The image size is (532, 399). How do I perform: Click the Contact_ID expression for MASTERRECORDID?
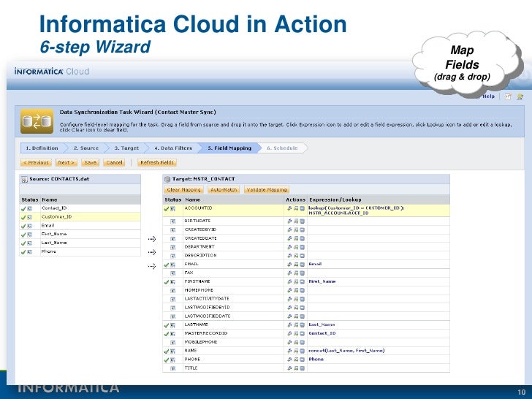322,333
